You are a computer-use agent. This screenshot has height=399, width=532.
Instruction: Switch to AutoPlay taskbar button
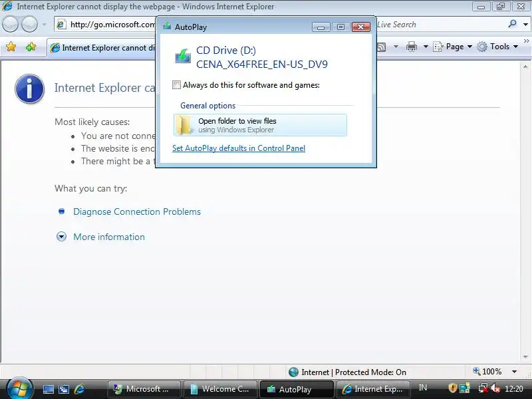click(297, 389)
